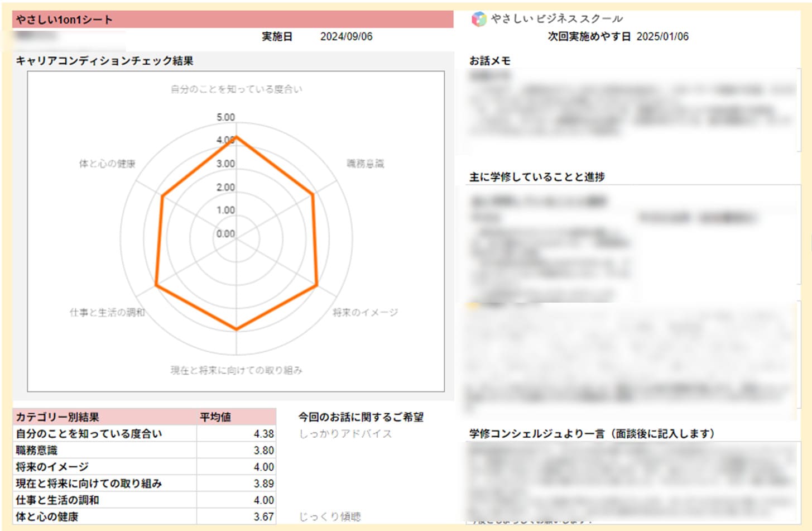
Task: Click radar axis label 現在と将来に向けての取り組み
Action: click(236, 370)
